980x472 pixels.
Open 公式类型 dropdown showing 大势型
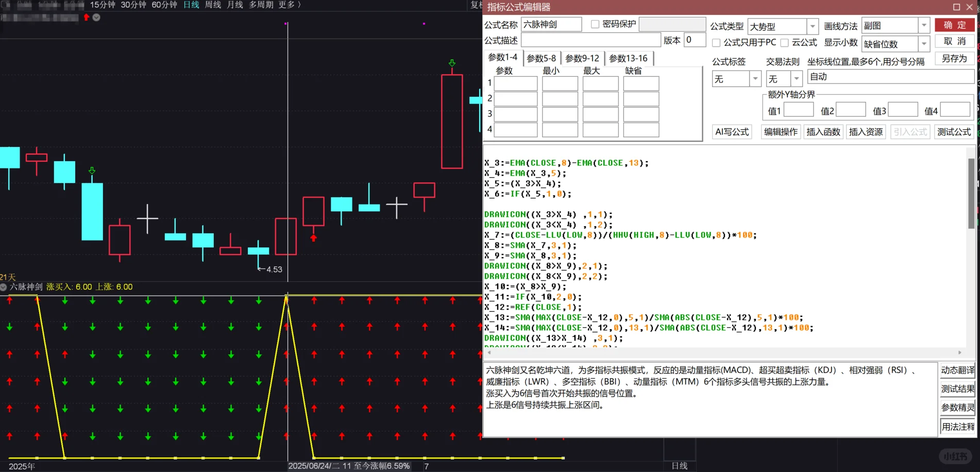813,26
